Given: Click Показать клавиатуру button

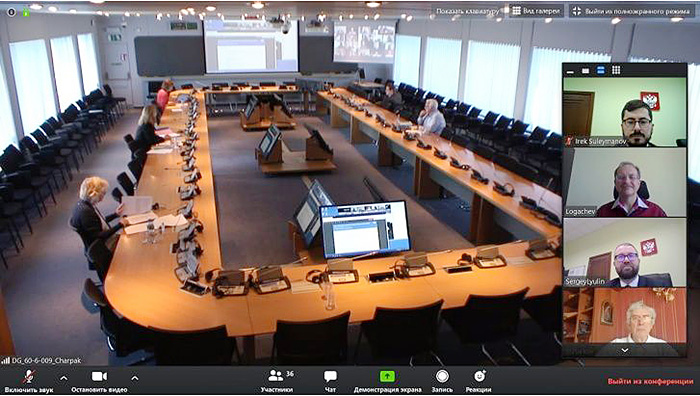Looking at the screenshot, I should (467, 11).
